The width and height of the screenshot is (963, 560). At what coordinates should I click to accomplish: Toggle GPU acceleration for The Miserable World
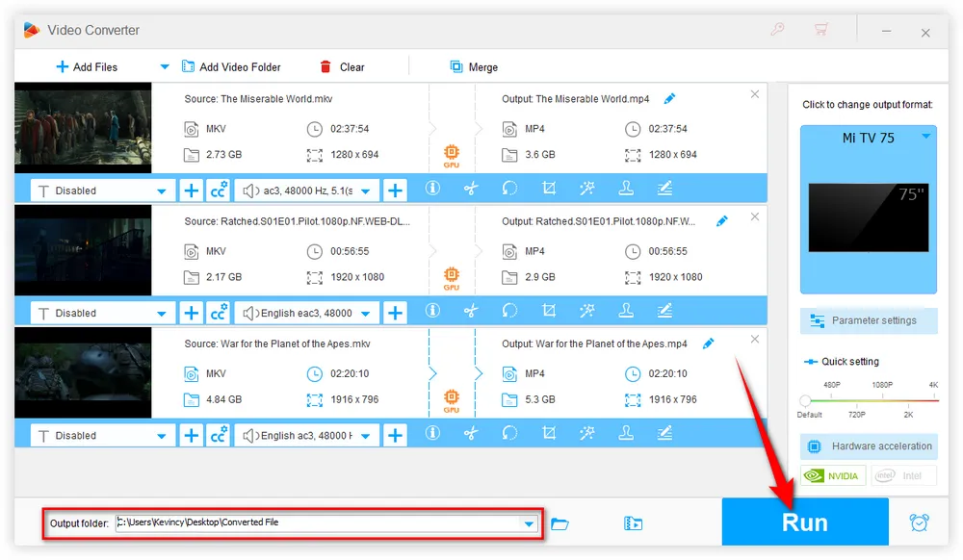452,156
